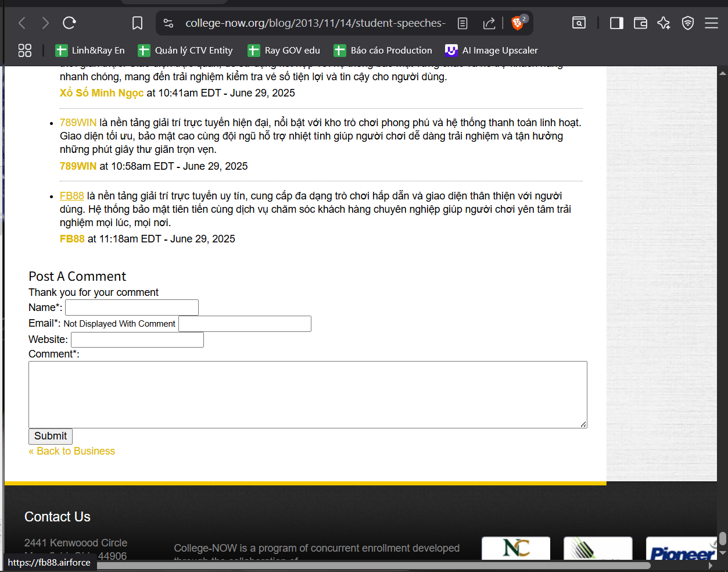This screenshot has width=728, height=572.
Task: Click the scroll-down arrow of the page scrollbar
Action: click(x=723, y=553)
